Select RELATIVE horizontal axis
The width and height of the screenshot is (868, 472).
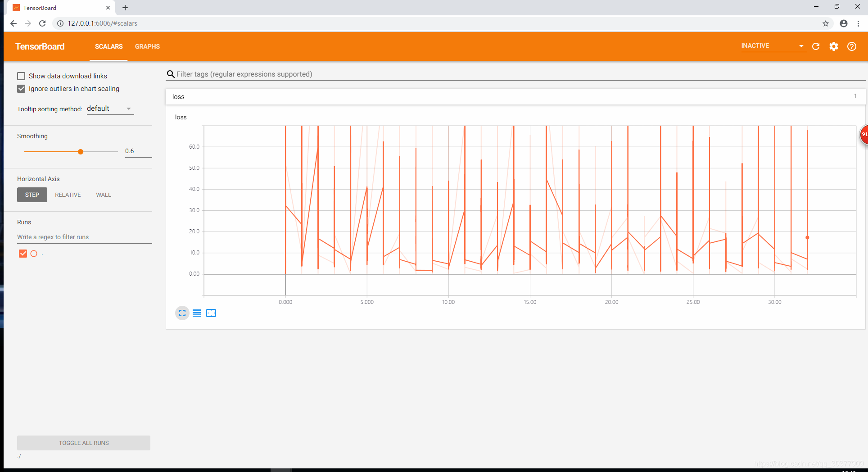(68, 195)
